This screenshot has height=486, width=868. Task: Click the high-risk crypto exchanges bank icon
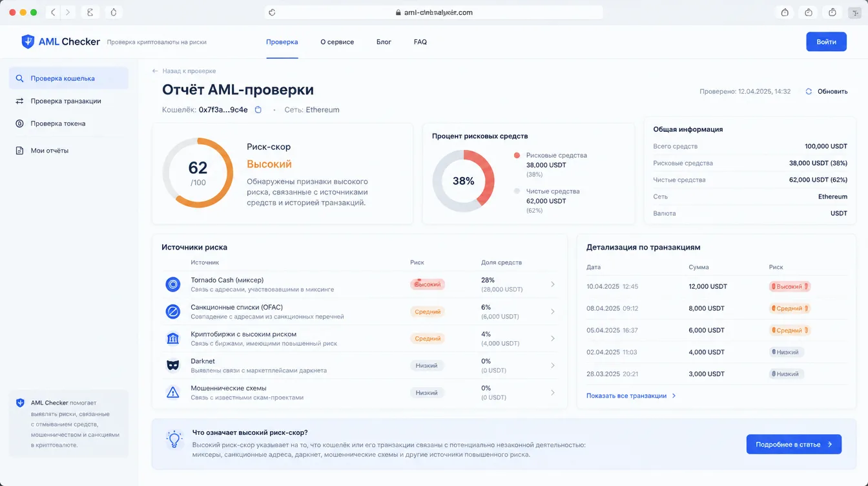(x=172, y=339)
